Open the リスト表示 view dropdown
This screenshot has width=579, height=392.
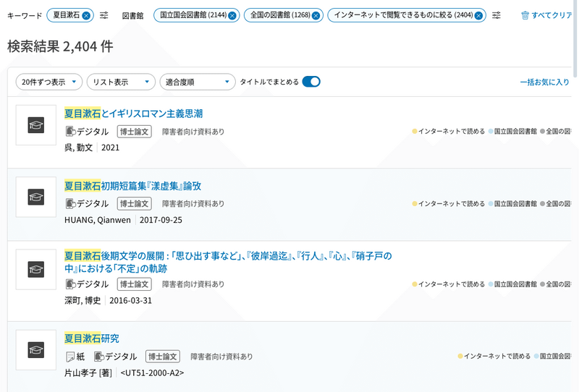coord(121,82)
